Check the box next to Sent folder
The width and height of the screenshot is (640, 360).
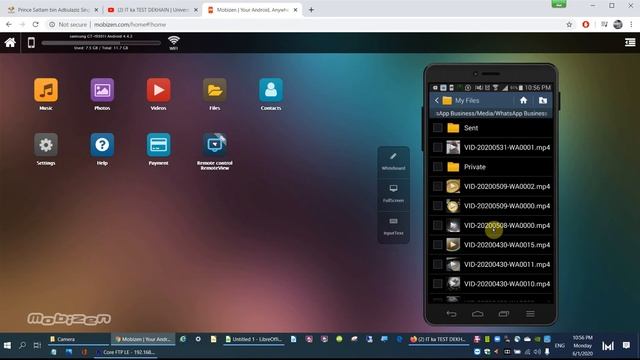click(438, 128)
